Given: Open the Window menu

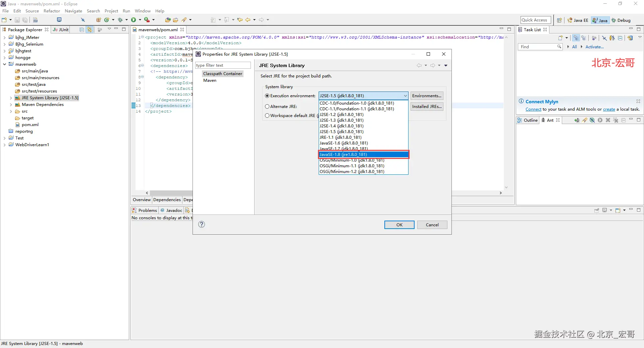Looking at the screenshot, I should pos(143,11).
